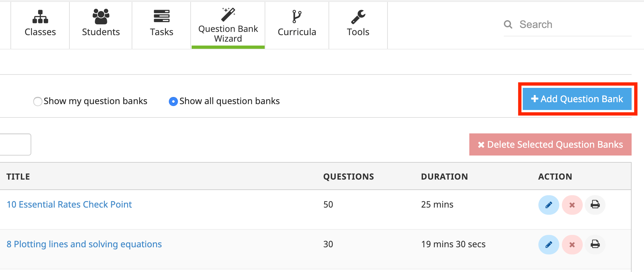The height and width of the screenshot is (272, 644).
Task: Click the Add Question Bank button
Action: (x=577, y=99)
